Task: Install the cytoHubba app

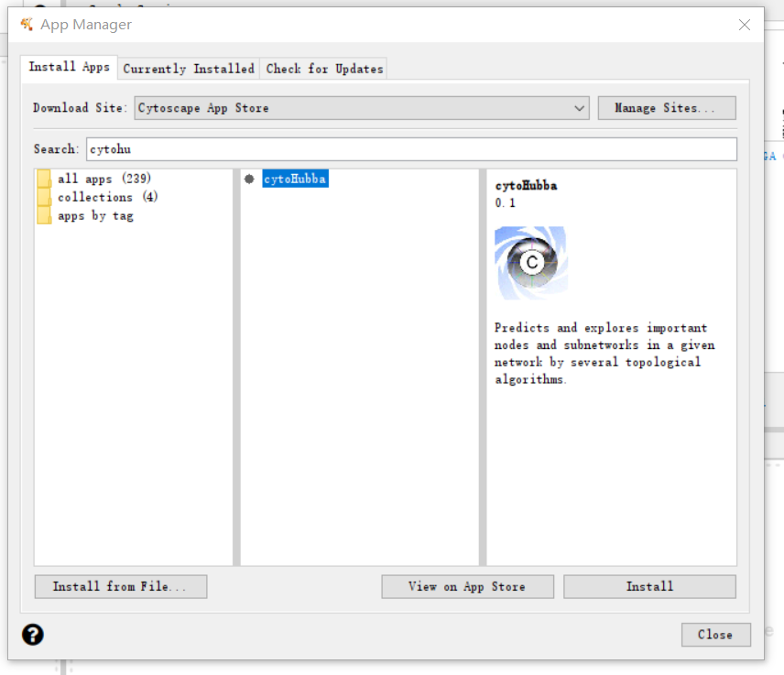Action: pyautogui.click(x=649, y=586)
